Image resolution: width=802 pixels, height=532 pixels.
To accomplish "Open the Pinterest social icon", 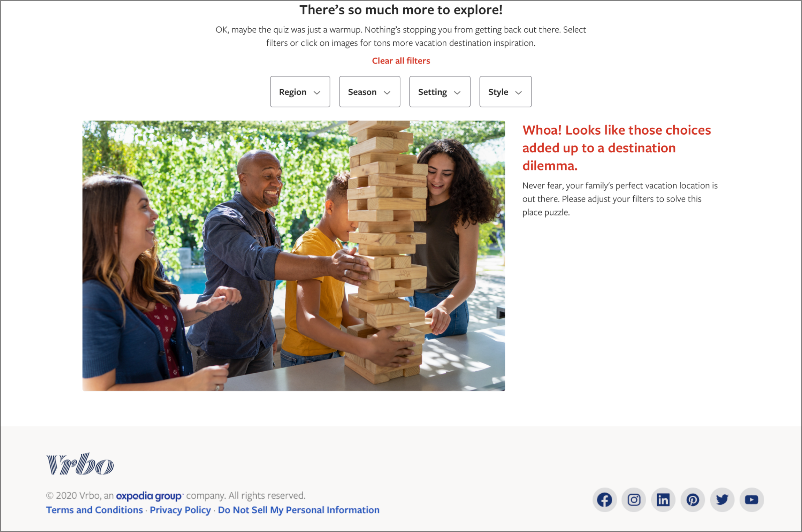I will click(x=693, y=500).
